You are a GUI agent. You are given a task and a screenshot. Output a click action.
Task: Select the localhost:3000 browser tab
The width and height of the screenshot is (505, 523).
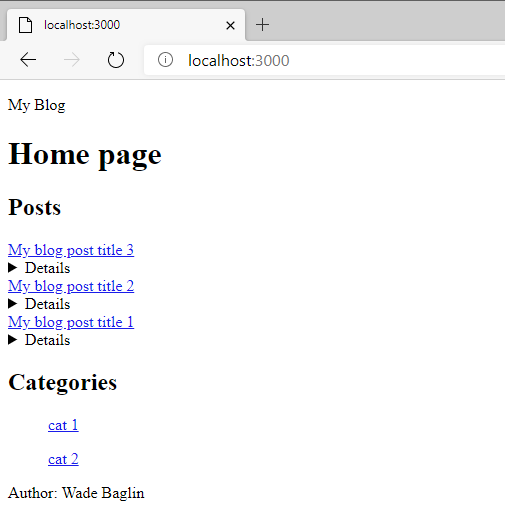(126, 25)
